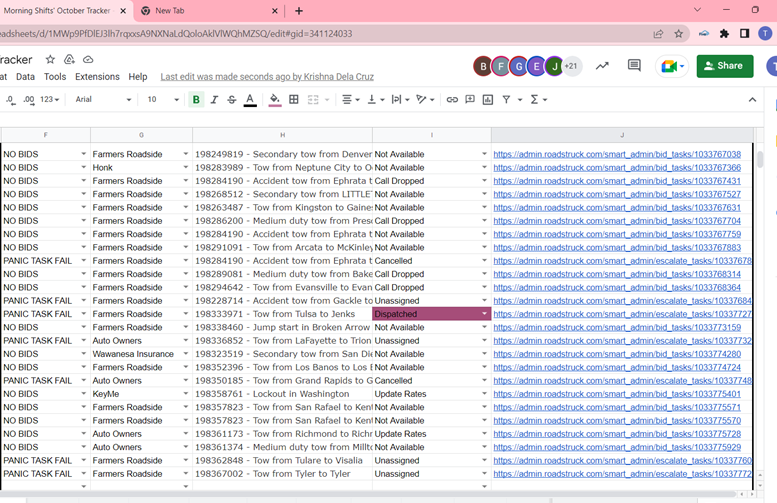Open a new browser tab
This screenshot has height=503, width=777.
tap(299, 11)
